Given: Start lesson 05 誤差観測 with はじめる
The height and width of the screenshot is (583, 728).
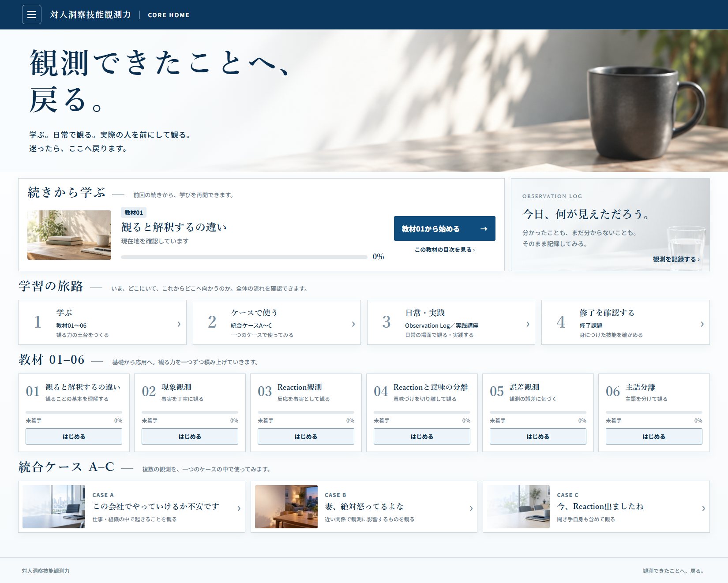Looking at the screenshot, I should [538, 437].
